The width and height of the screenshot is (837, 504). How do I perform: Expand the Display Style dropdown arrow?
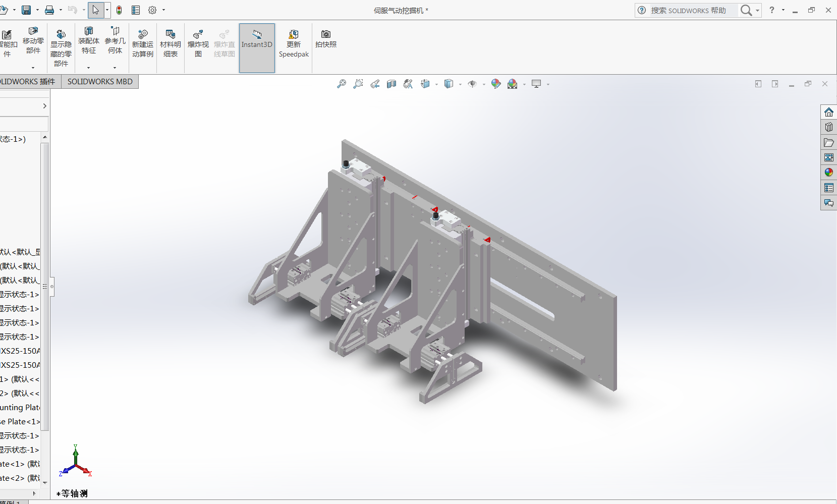point(460,84)
